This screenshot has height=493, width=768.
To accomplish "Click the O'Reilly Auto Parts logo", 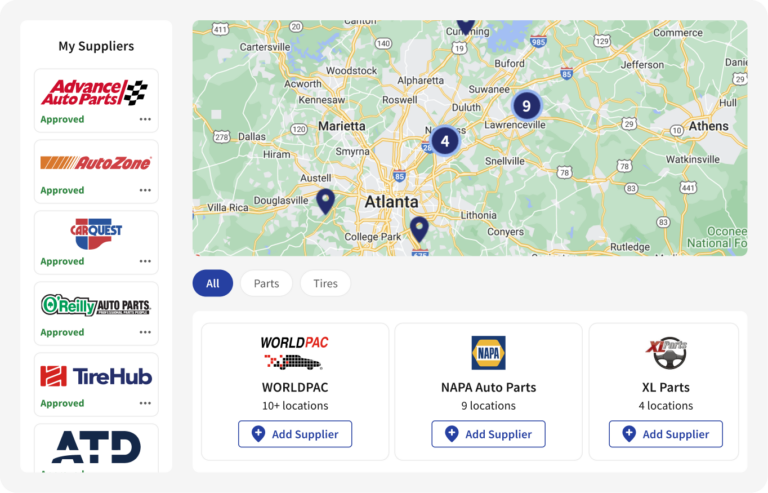I will click(x=96, y=305).
